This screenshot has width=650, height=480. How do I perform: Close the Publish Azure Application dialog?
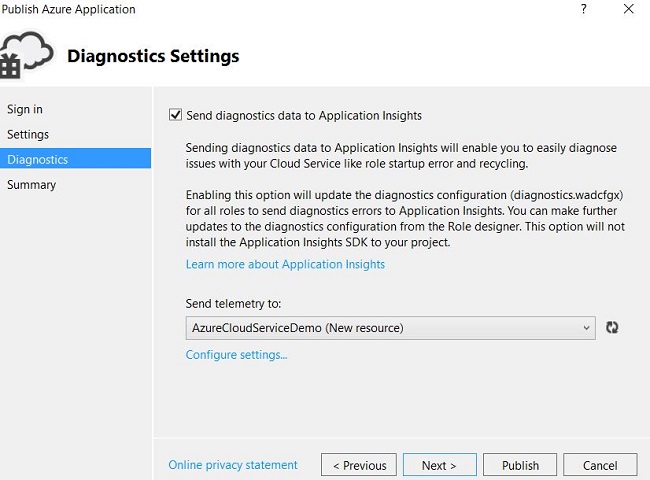coord(628,9)
